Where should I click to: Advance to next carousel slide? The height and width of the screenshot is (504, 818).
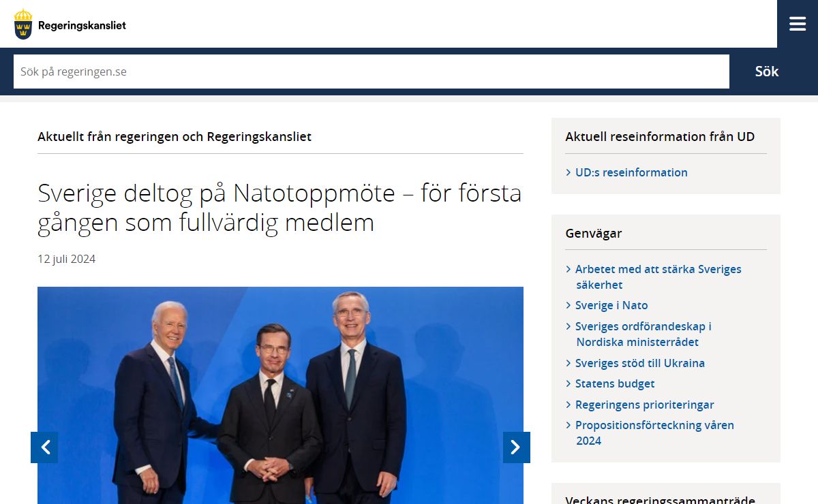tap(516, 447)
